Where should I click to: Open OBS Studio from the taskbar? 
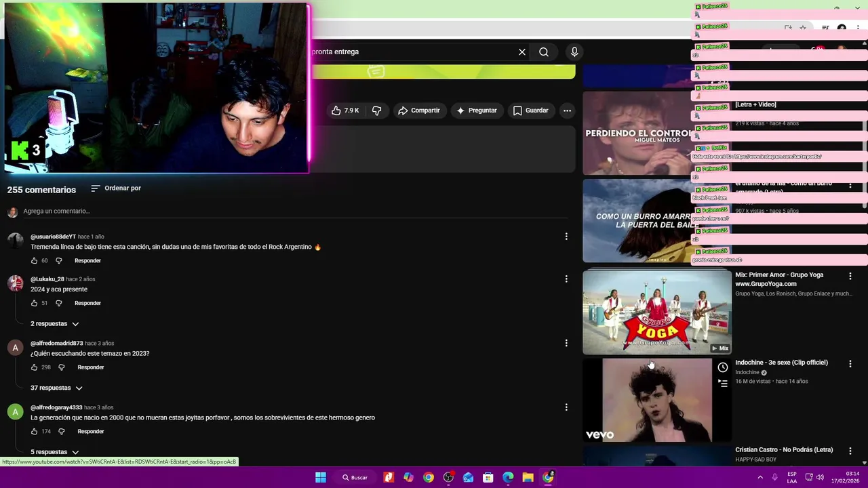click(448, 477)
